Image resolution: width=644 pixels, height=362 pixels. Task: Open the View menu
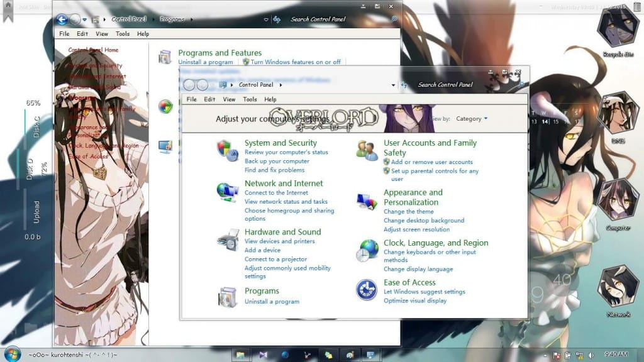pyautogui.click(x=229, y=99)
